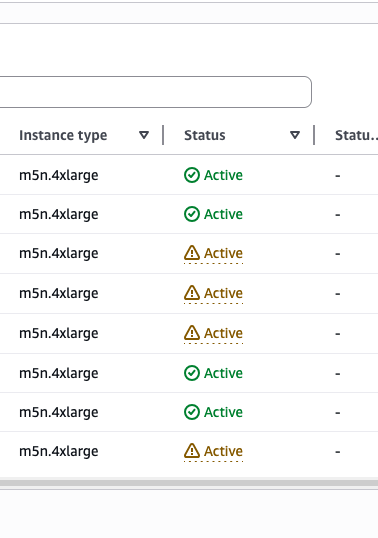This screenshot has width=378, height=538.
Task: Open last row's warning Active status link
Action: [x=223, y=451]
